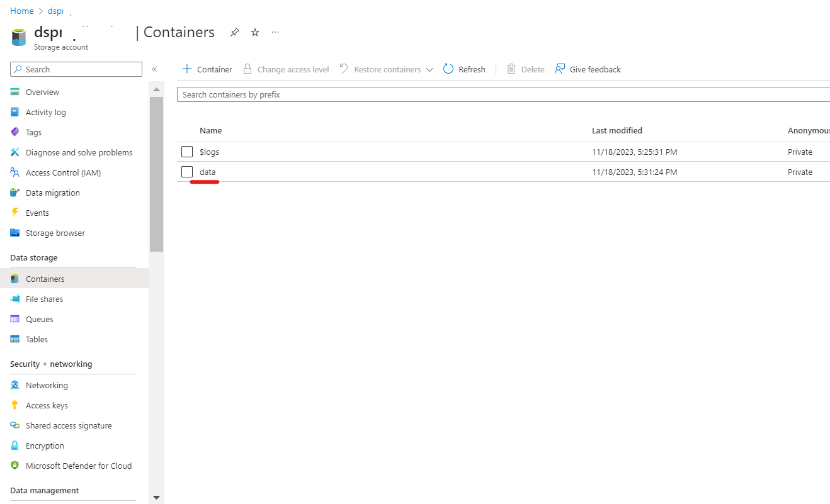This screenshot has height=504, width=830.
Task: Click the 11/18/2023, 5:31:24 PM timestamp
Action: point(635,172)
